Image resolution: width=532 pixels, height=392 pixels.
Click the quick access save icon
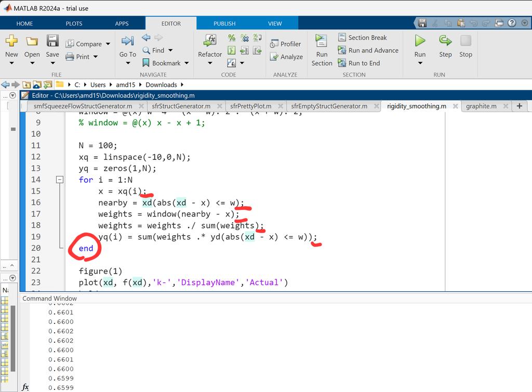click(x=422, y=23)
